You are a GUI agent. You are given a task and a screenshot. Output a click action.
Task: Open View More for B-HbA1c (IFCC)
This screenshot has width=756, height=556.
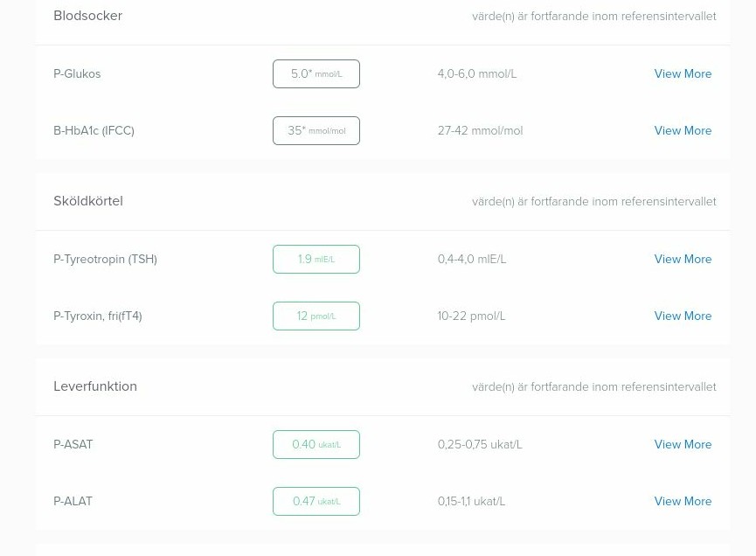click(683, 131)
